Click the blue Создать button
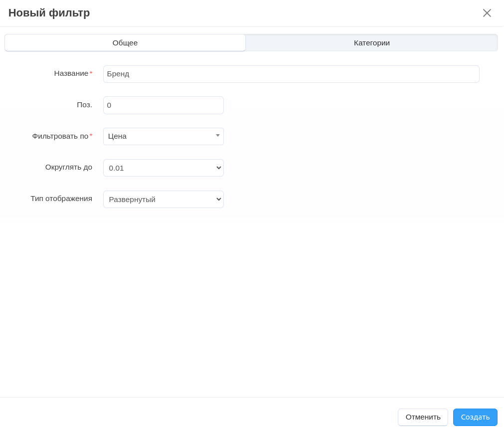This screenshot has height=434, width=504. pos(475,417)
